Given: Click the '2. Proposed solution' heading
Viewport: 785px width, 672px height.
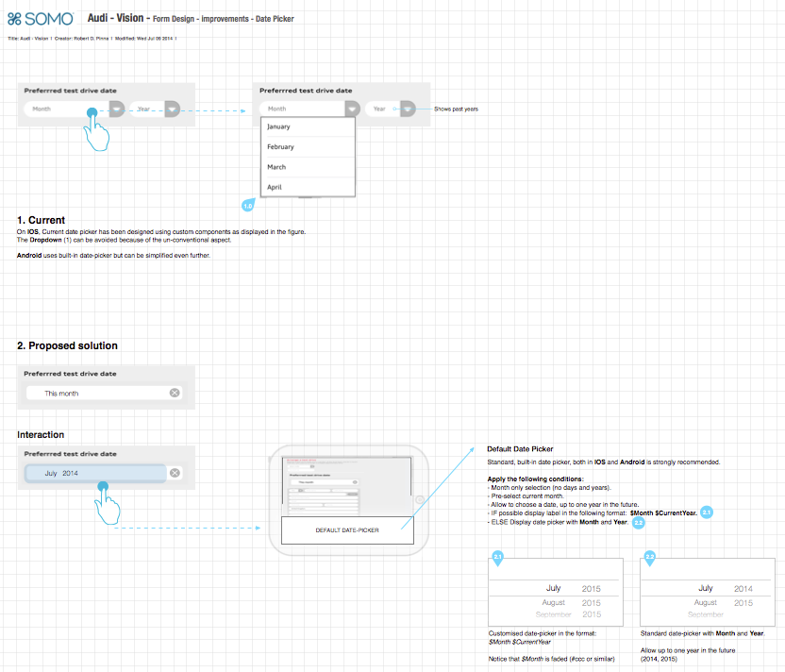Looking at the screenshot, I should [x=67, y=346].
